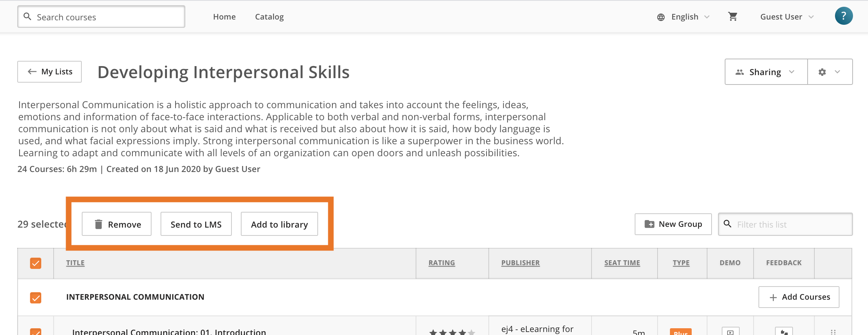The height and width of the screenshot is (335, 868).
Task: Click the magnifier icon in Filter this list
Action: (x=727, y=224)
